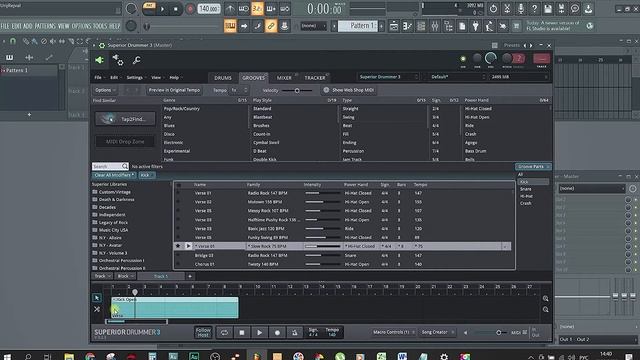
Task: Open the Legacy of Rock library folder
Action: click(113, 222)
